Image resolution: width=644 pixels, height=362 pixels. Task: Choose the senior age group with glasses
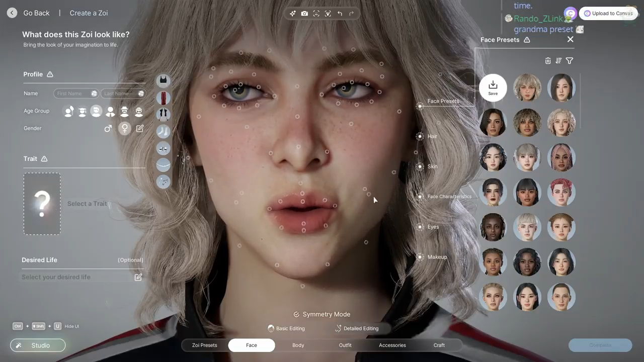[x=138, y=111]
